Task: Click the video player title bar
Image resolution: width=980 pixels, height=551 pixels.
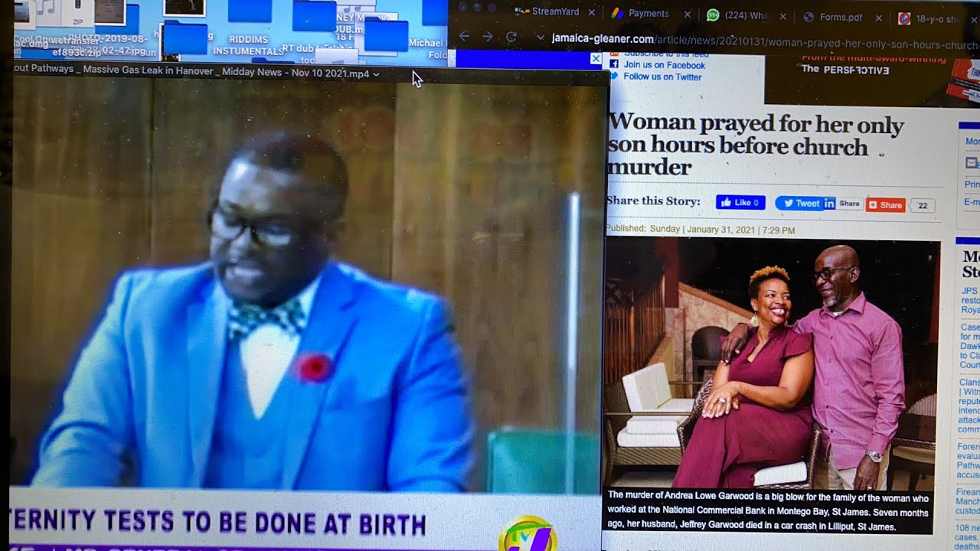Action: point(310,73)
